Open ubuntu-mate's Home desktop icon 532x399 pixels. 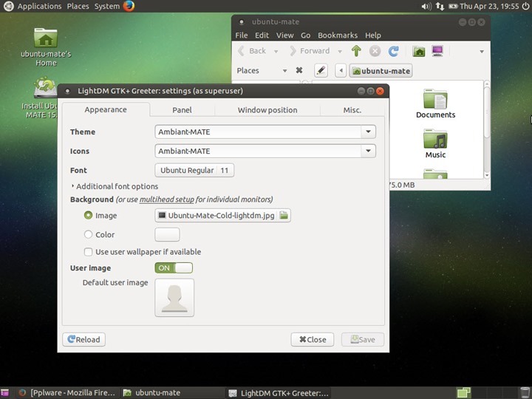[x=46, y=47]
